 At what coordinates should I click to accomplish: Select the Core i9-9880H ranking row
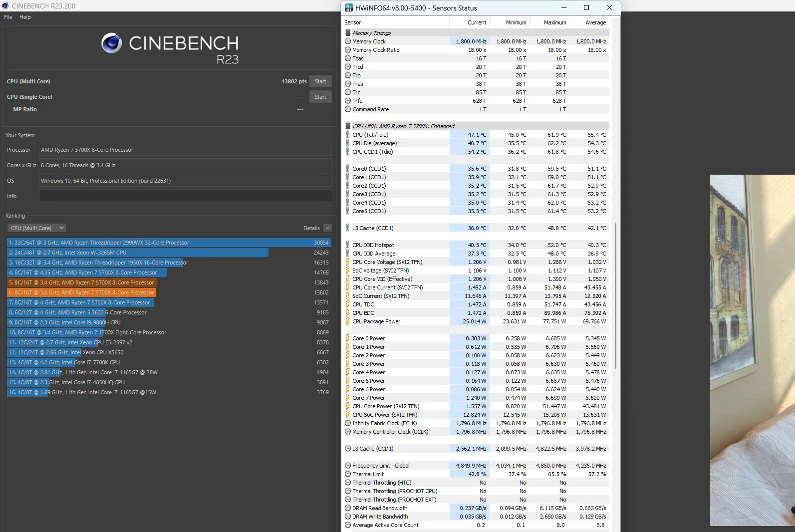click(169, 322)
